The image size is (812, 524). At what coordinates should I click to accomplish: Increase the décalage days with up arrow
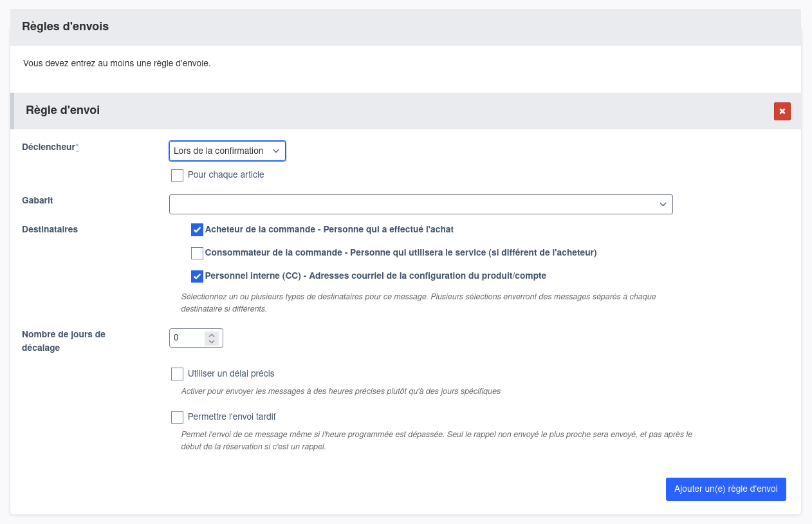pos(211,335)
